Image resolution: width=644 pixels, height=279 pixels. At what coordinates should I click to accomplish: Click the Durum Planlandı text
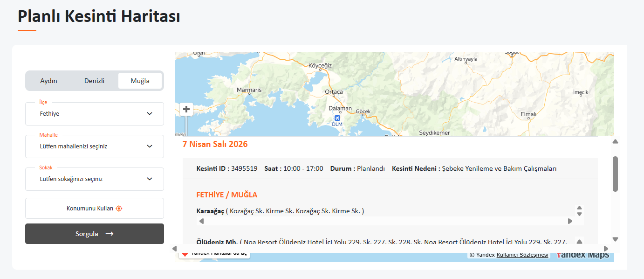coord(357,168)
